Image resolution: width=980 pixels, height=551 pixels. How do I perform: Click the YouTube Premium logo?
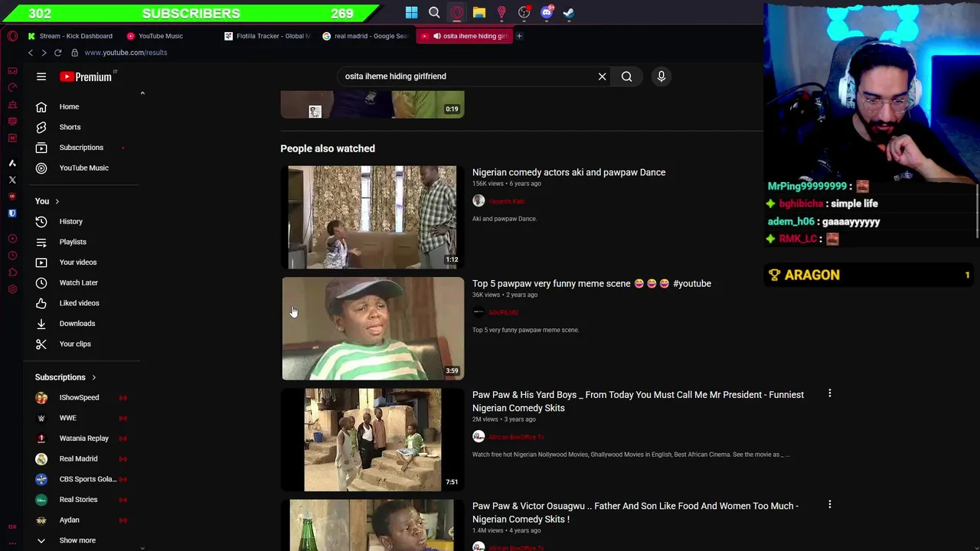pos(87,77)
